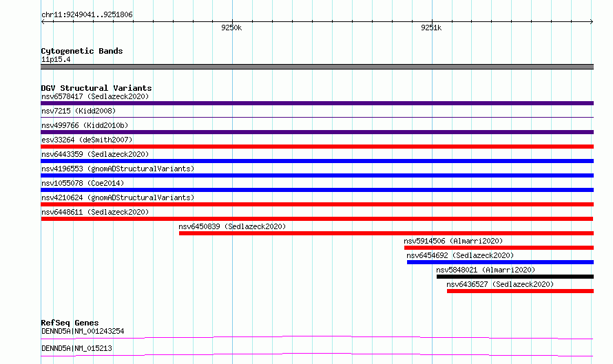Image resolution: width=613 pixels, height=364 pixels.
Task: Click the magenta DENND5A NM_001243254 gene line
Action: [x=317, y=337]
